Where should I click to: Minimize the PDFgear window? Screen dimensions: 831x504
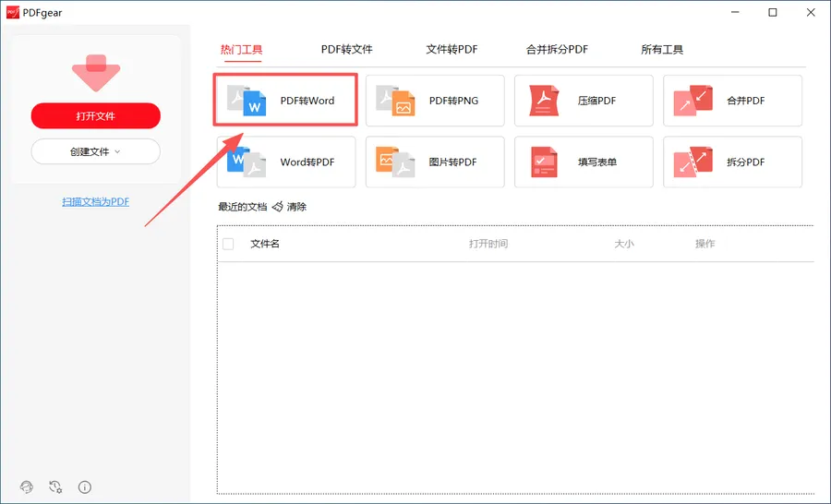[x=735, y=12]
